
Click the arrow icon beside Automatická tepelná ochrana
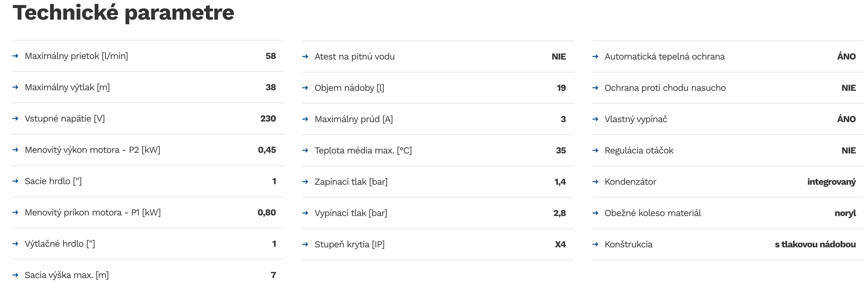click(595, 56)
